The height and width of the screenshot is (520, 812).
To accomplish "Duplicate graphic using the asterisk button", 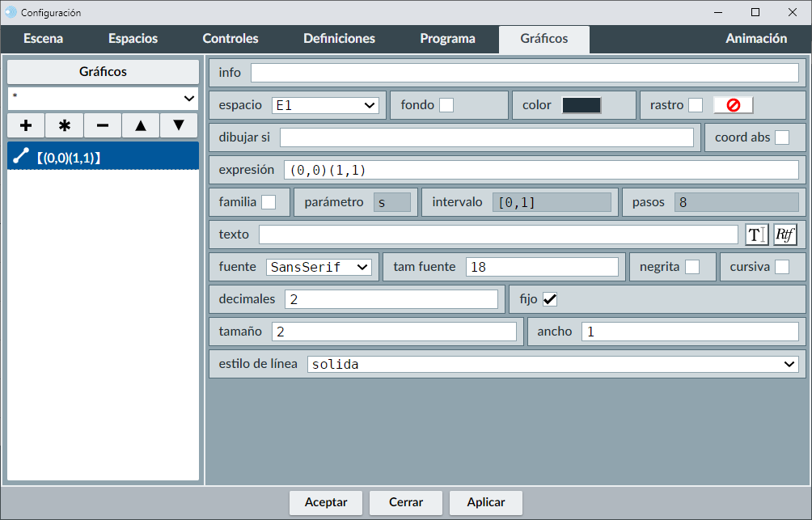I will point(65,126).
